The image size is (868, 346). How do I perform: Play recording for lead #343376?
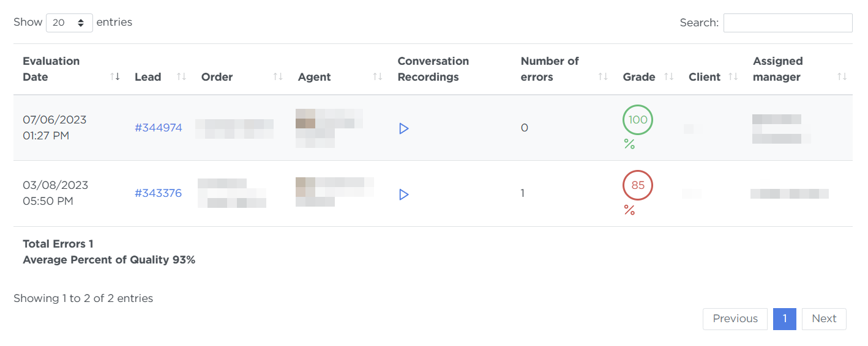[x=403, y=194]
